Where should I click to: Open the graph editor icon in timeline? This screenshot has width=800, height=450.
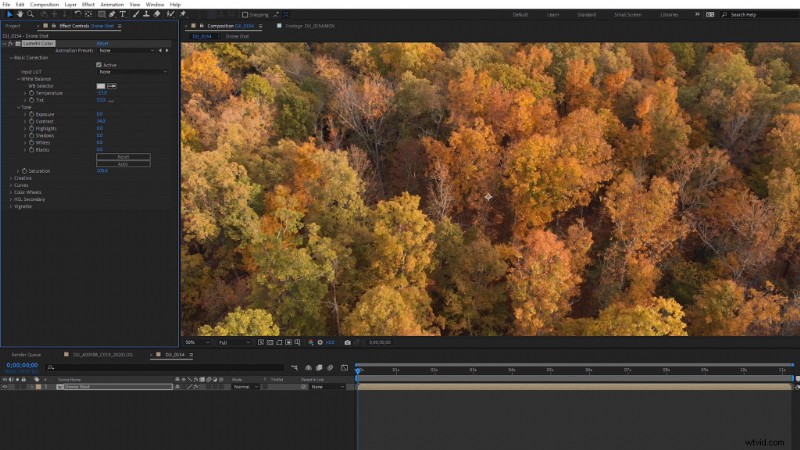pyautogui.click(x=344, y=367)
